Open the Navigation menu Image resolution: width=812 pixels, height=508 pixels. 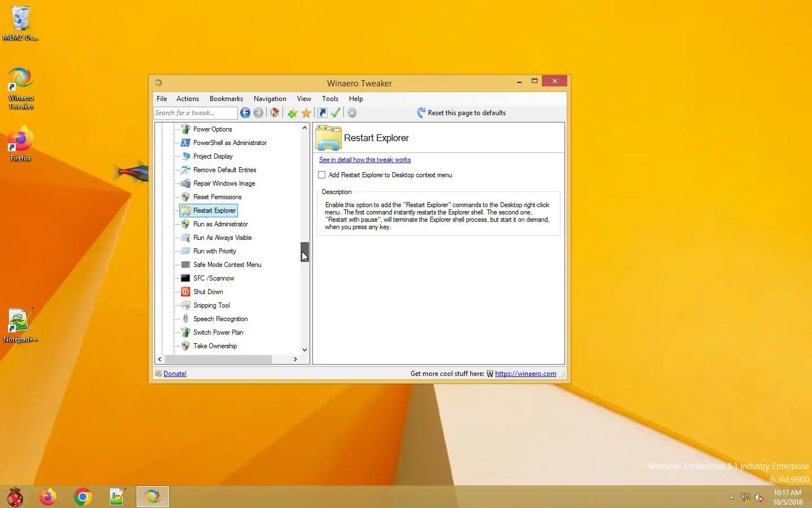click(x=270, y=99)
